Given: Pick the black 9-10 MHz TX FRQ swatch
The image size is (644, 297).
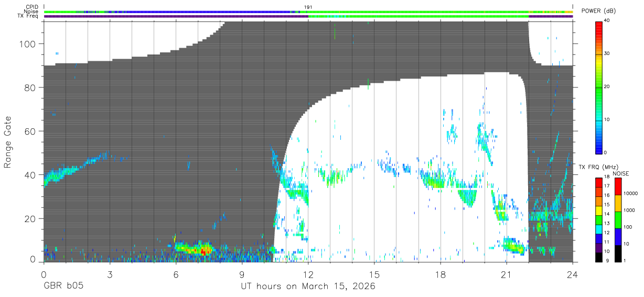Looking at the screenshot, I should pos(599,257).
